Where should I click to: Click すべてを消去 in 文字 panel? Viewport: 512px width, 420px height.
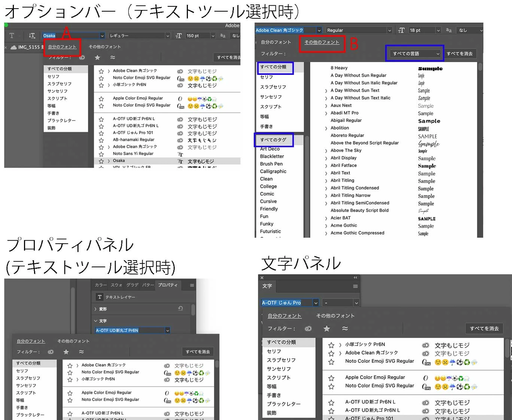pyautogui.click(x=484, y=329)
